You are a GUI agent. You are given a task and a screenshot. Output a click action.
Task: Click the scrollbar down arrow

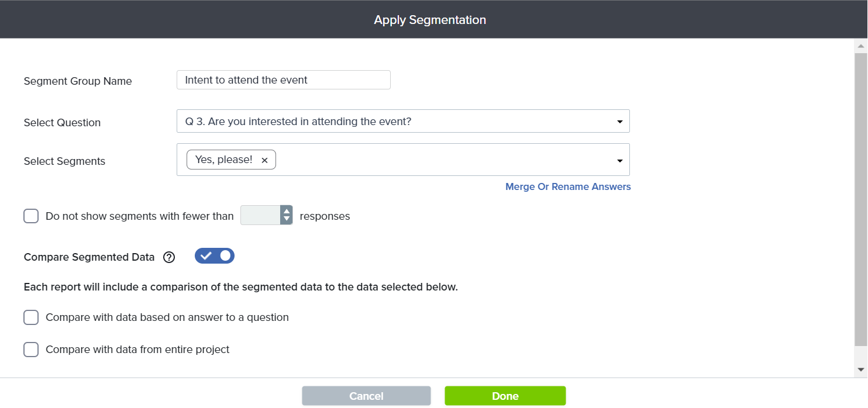860,369
